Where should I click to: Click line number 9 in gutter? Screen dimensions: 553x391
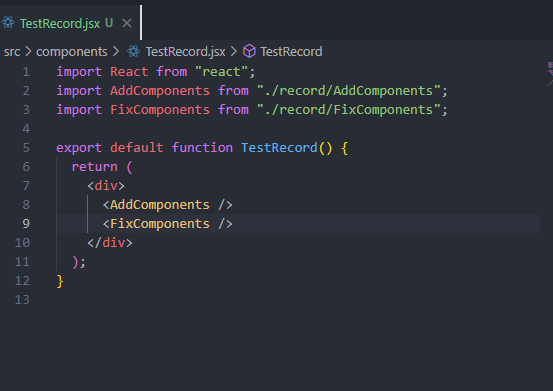coord(26,224)
